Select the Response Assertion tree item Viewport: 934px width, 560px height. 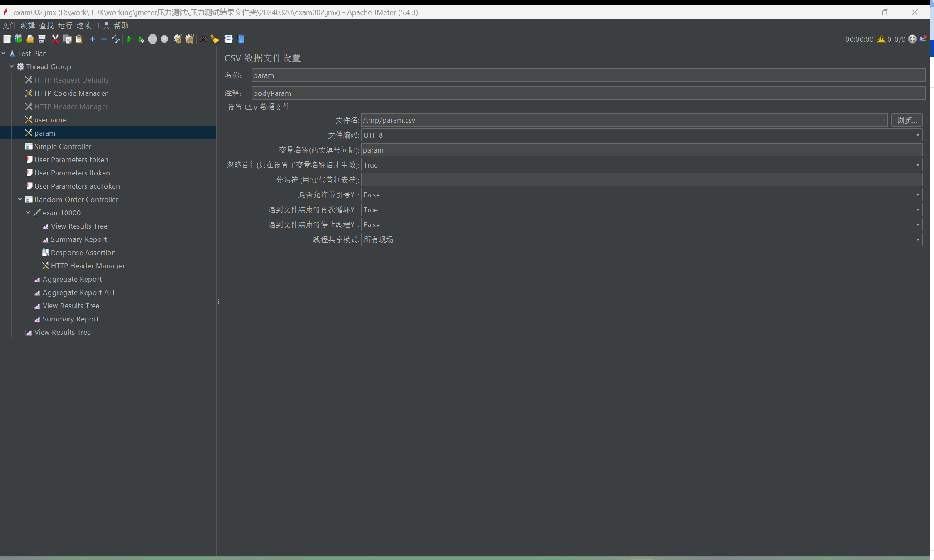tap(83, 253)
